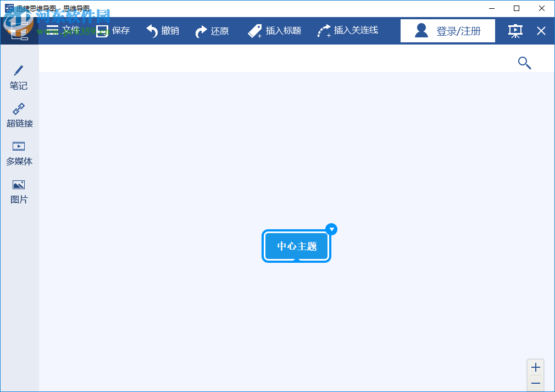Click the layout thumbnail icon top left
The image size is (555, 392).
click(x=20, y=31)
